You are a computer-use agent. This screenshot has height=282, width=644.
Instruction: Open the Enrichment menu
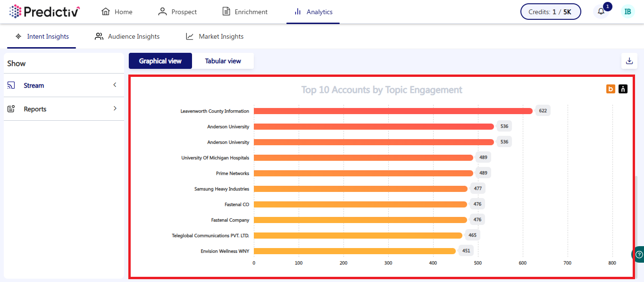coord(245,12)
